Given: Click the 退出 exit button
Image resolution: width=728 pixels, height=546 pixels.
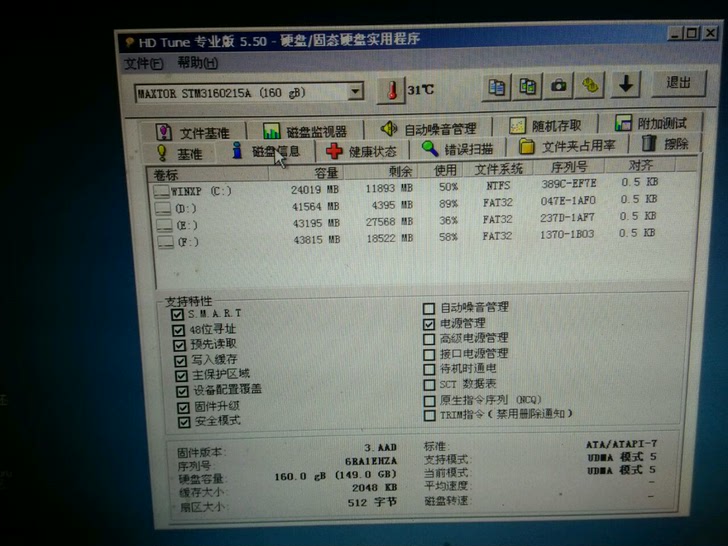Looking at the screenshot, I should pyautogui.click(x=678, y=83).
